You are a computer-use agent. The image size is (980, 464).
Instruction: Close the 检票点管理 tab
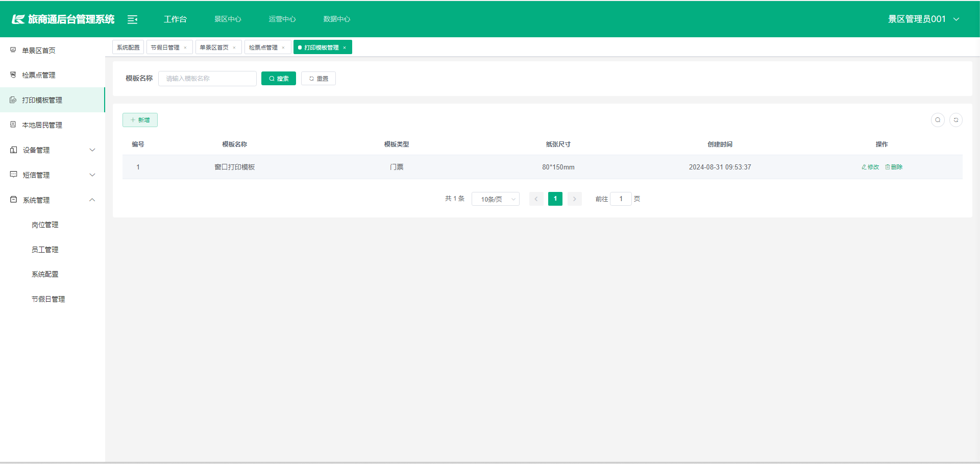pyautogui.click(x=283, y=48)
